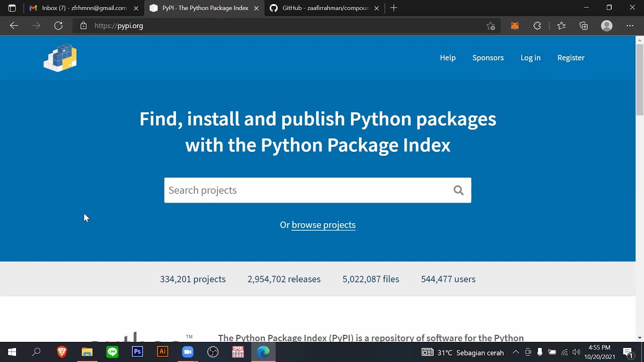
Task: Open Edge Settings and more menu
Action: point(630,26)
